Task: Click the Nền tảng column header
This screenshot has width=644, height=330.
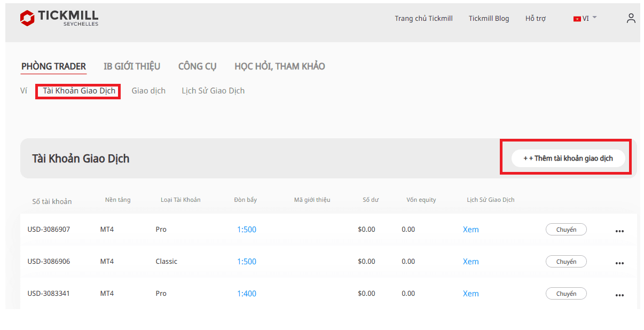Action: click(x=117, y=200)
